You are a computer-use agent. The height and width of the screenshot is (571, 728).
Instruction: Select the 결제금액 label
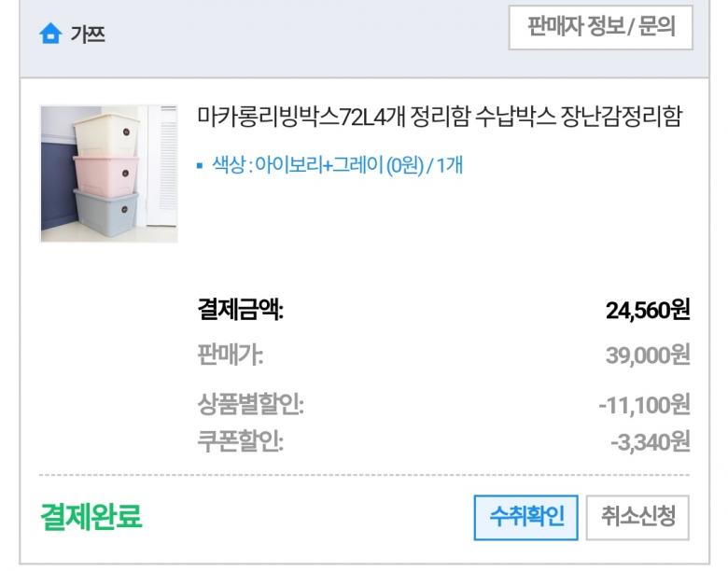pyautogui.click(x=240, y=311)
